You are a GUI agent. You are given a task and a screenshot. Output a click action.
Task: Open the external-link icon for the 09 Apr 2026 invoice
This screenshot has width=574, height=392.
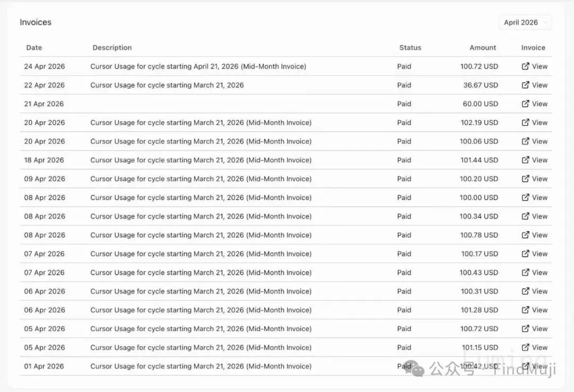pyautogui.click(x=525, y=178)
